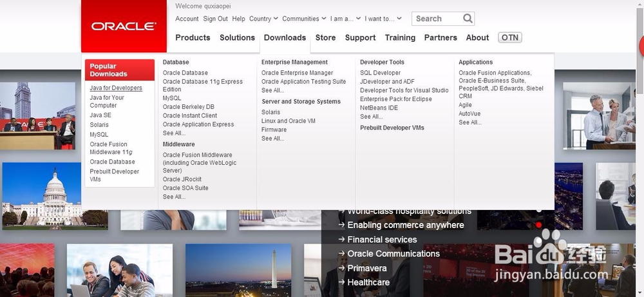Click Linux and Oracle VM link
The width and height of the screenshot is (644, 297).
pos(289,120)
